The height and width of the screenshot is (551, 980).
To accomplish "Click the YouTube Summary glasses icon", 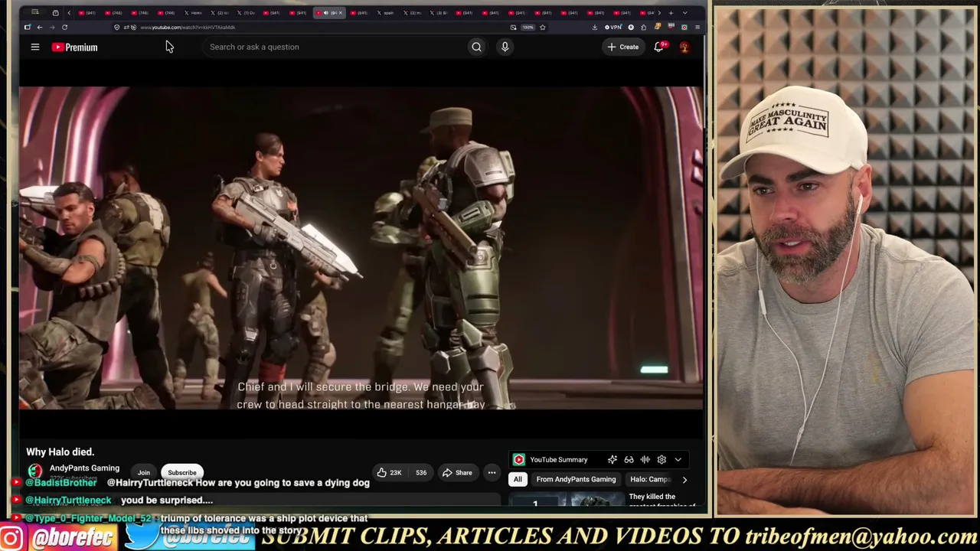I will click(629, 460).
